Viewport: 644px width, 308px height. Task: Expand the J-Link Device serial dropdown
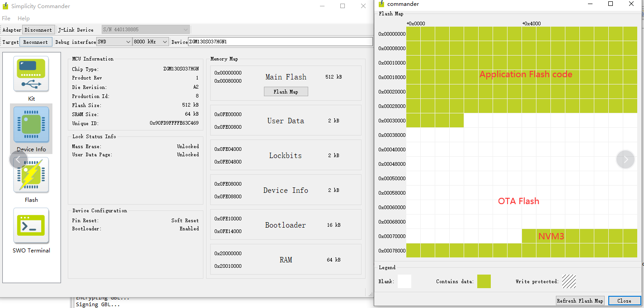pos(146,30)
